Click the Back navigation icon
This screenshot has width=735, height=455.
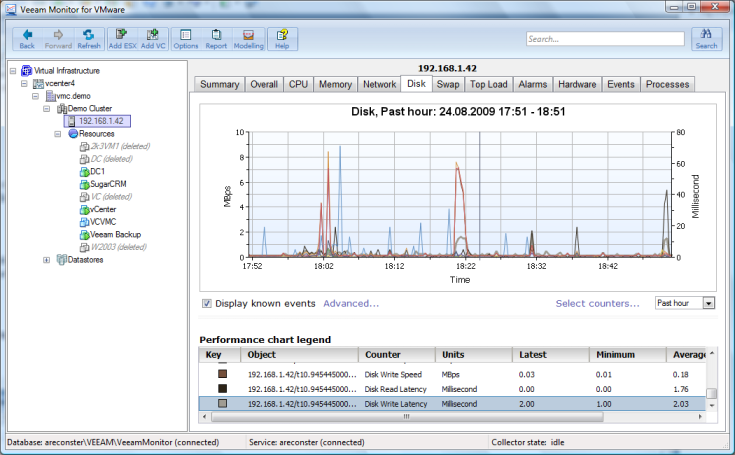click(27, 38)
